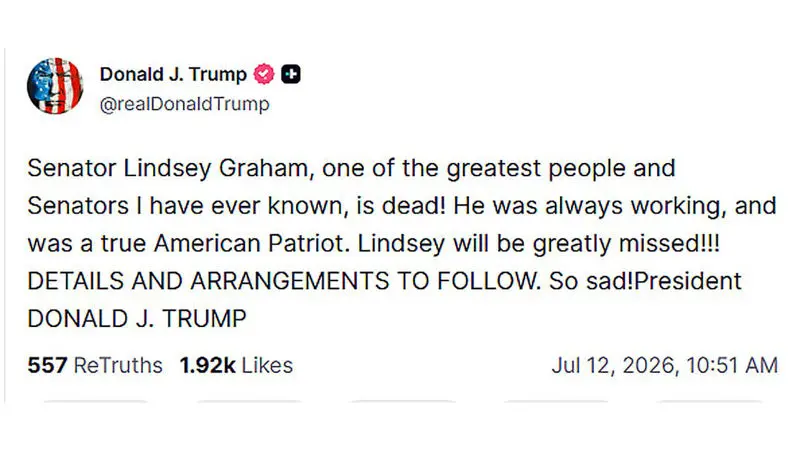This screenshot has height=450, width=800.
Task: Click the closing DONALD J. TRUMP signature
Action: 137,319
